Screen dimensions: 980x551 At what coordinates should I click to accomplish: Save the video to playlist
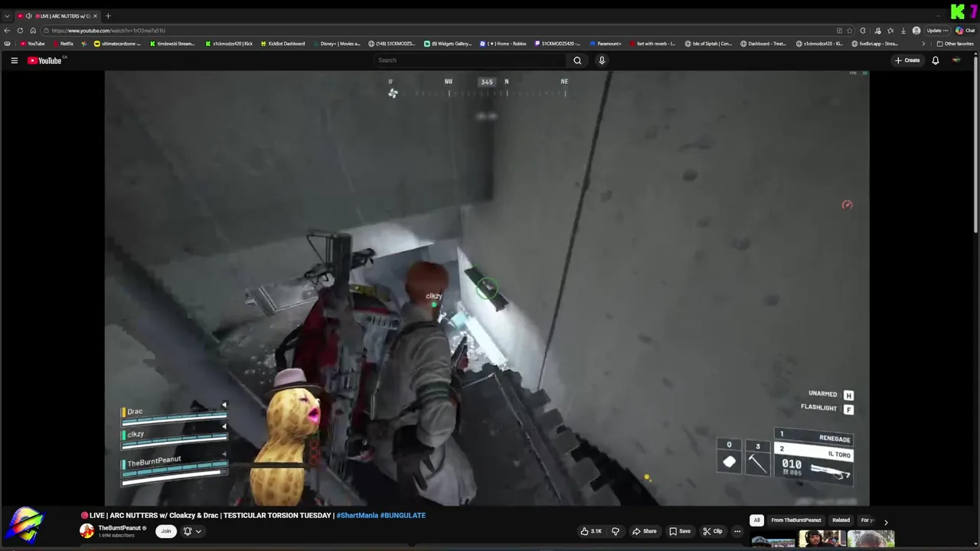[680, 531]
